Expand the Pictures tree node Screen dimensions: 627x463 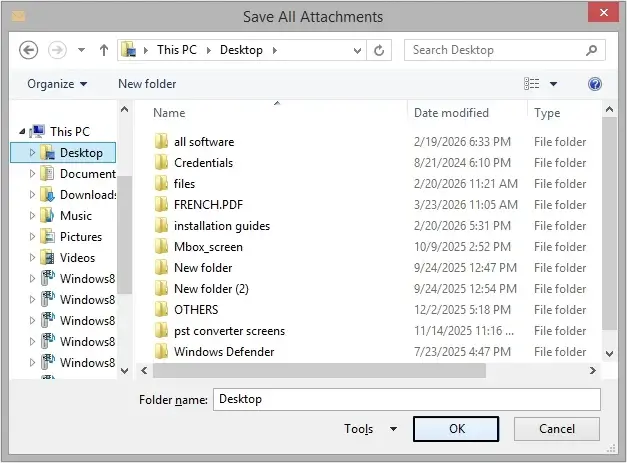32,237
